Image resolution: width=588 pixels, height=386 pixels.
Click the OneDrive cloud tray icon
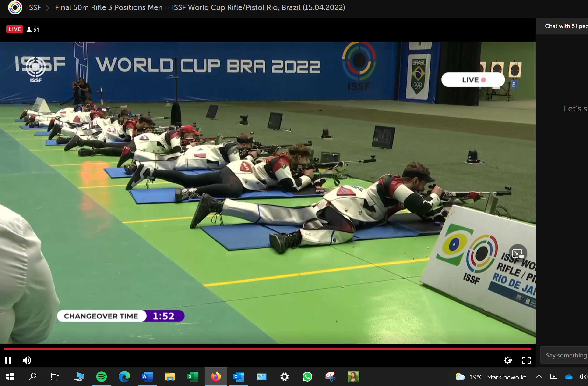(x=569, y=377)
